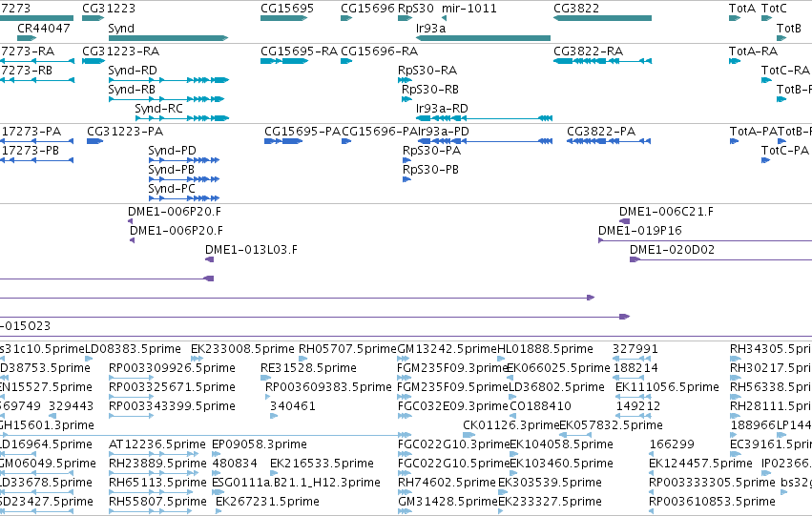Open the CR44047 gene entry
812x516 pixels.
[44, 28]
